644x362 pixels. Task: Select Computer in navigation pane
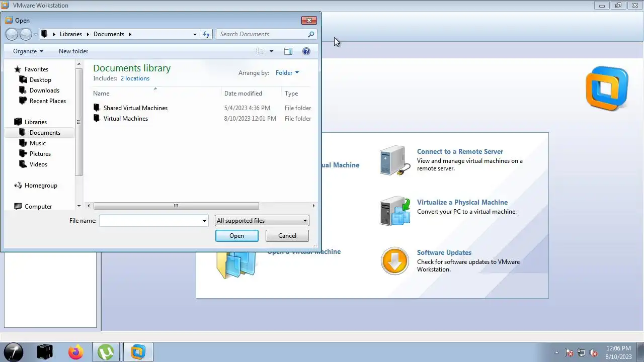(38, 207)
